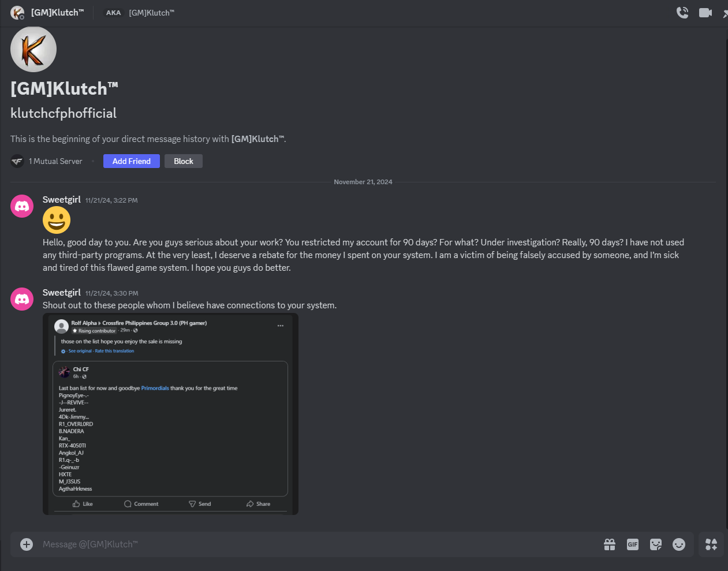This screenshot has height=571, width=728.
Task: Start a video call
Action: coord(705,13)
